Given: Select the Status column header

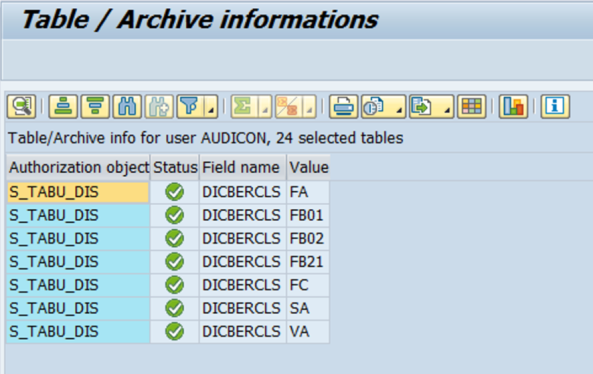Looking at the screenshot, I should (175, 167).
